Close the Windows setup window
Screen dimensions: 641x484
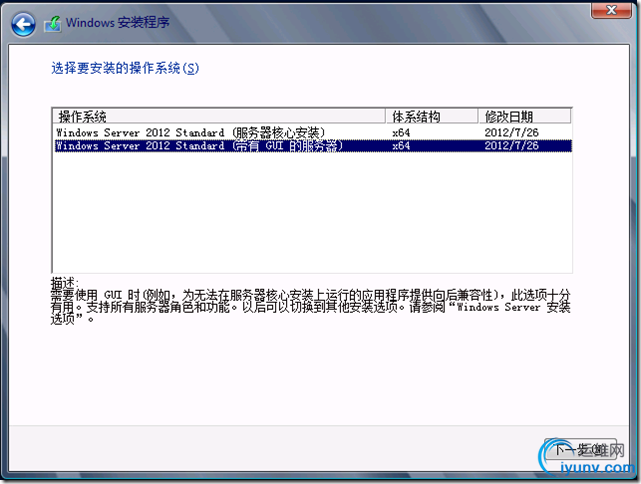click(x=611, y=10)
